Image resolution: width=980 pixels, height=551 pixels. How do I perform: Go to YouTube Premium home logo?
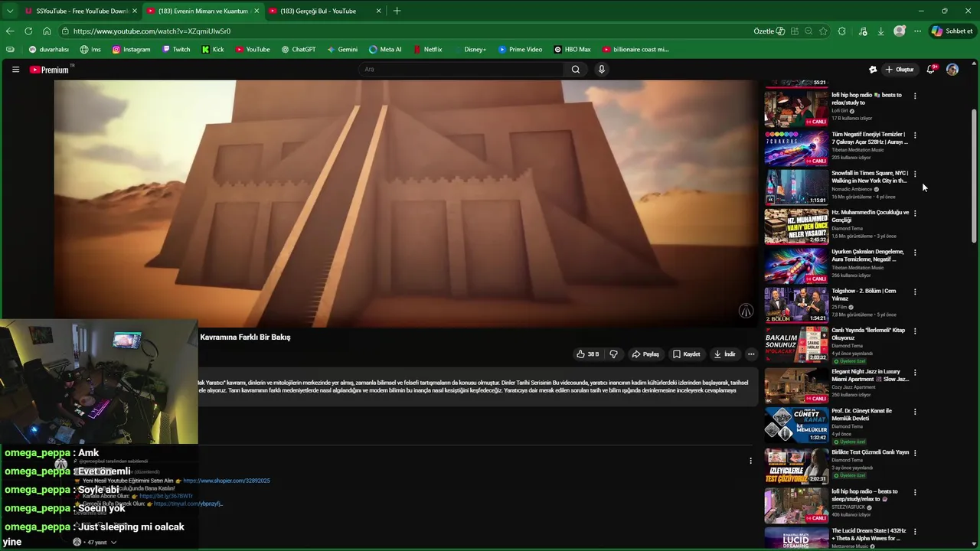tap(50, 70)
